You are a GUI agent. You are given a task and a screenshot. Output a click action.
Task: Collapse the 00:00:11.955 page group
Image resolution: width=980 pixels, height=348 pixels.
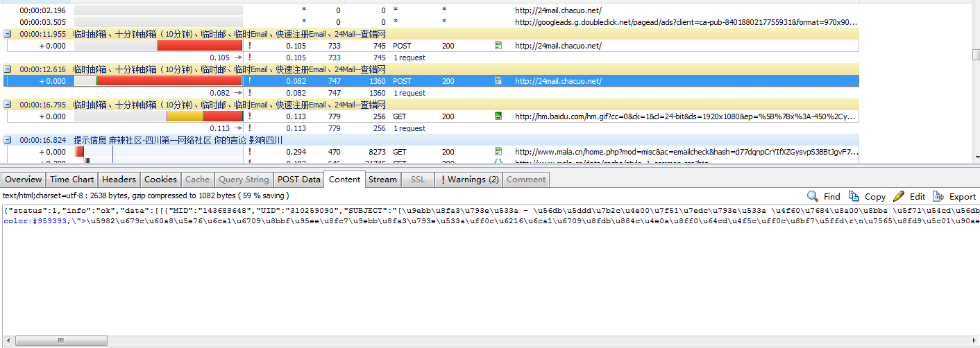pos(8,33)
